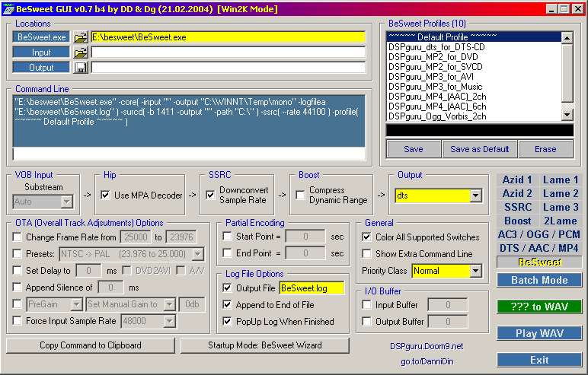Open the go.to/DanniDin link
Image resolution: width=588 pixels, height=375 pixels.
[427, 361]
